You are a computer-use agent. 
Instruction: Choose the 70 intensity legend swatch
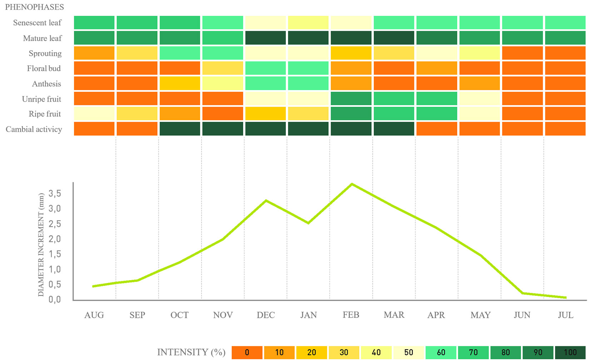(x=473, y=353)
